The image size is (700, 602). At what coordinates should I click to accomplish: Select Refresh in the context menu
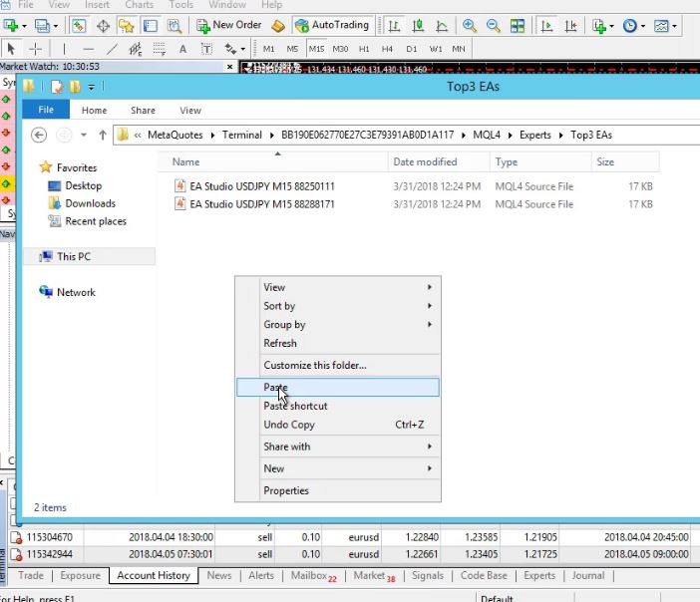338,343
